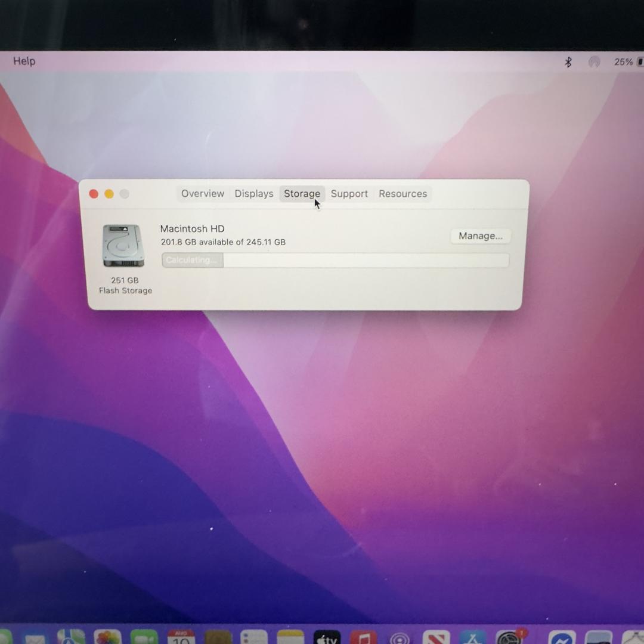Open Music from the dock

click(x=363, y=637)
